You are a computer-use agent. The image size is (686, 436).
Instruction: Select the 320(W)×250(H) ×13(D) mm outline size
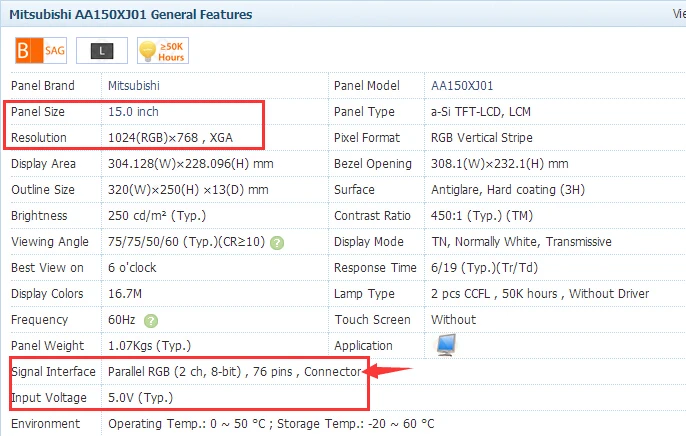[188, 190]
